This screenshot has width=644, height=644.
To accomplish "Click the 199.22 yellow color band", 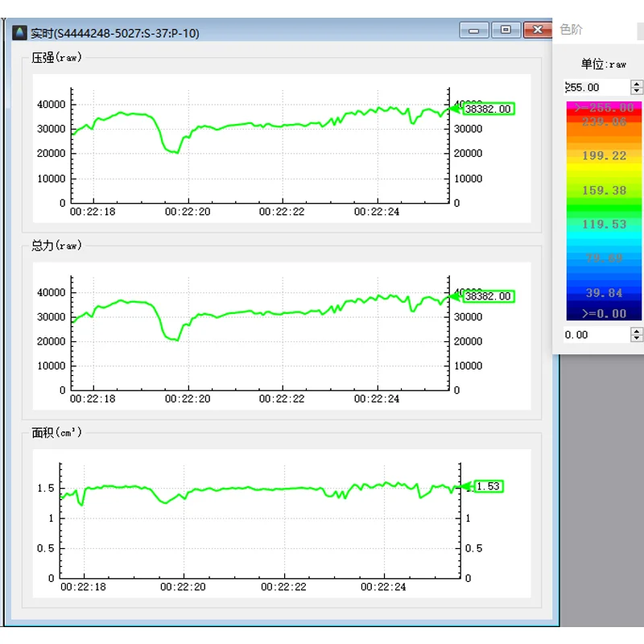I will (604, 155).
